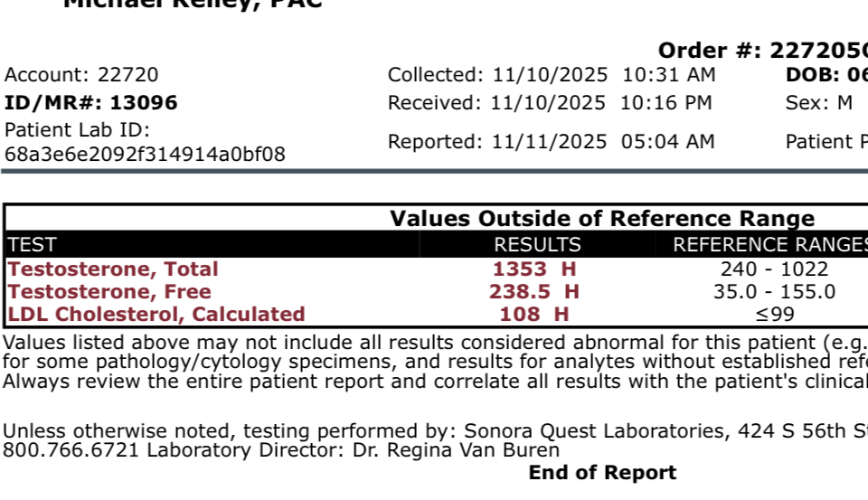Click the Values Outside of Reference Range title
The image size is (868, 500).
[x=602, y=218]
